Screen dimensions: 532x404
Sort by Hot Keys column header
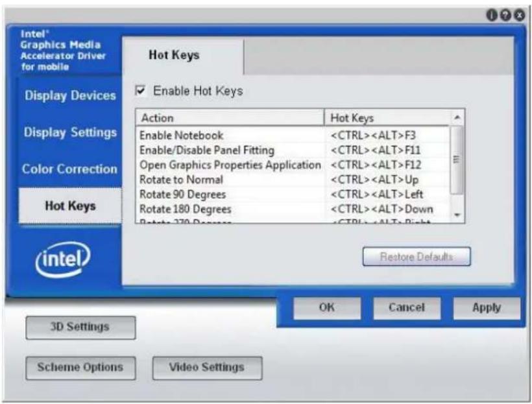(387, 118)
